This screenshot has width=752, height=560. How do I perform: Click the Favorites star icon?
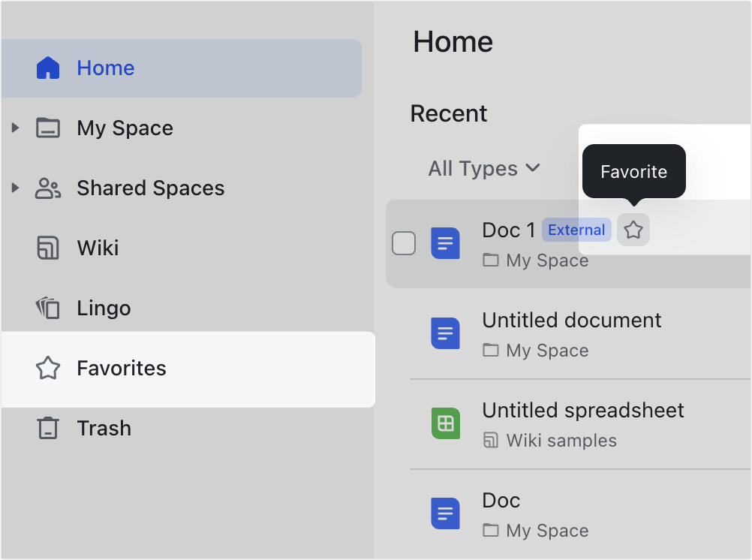click(48, 368)
